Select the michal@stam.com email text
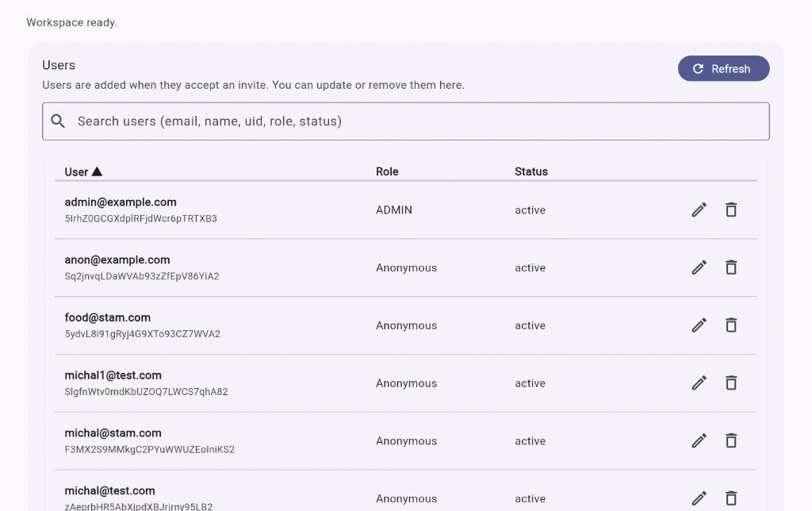Screen dimensions: 812x511 click(113, 432)
